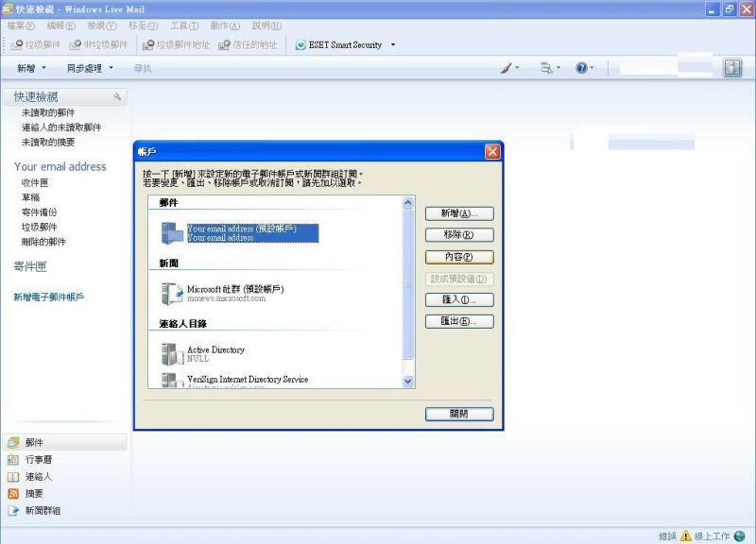Image resolution: width=756 pixels, height=544 pixels.
Task: Select the Active Directory entry text
Action: (x=215, y=354)
